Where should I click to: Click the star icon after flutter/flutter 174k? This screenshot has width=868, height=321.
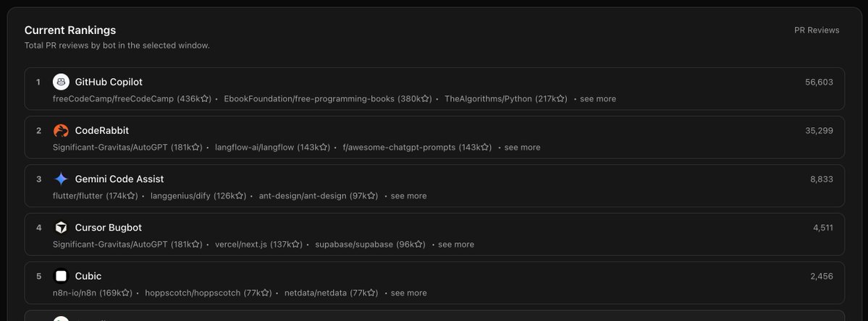[131, 196]
